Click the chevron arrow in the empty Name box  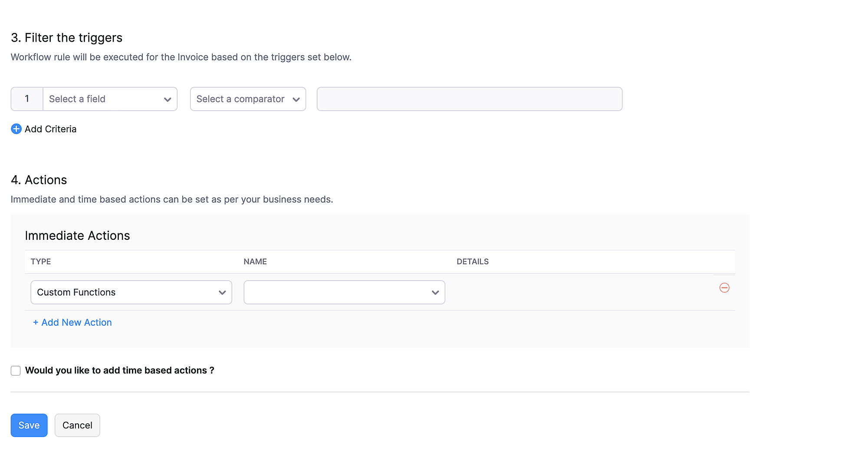click(435, 293)
